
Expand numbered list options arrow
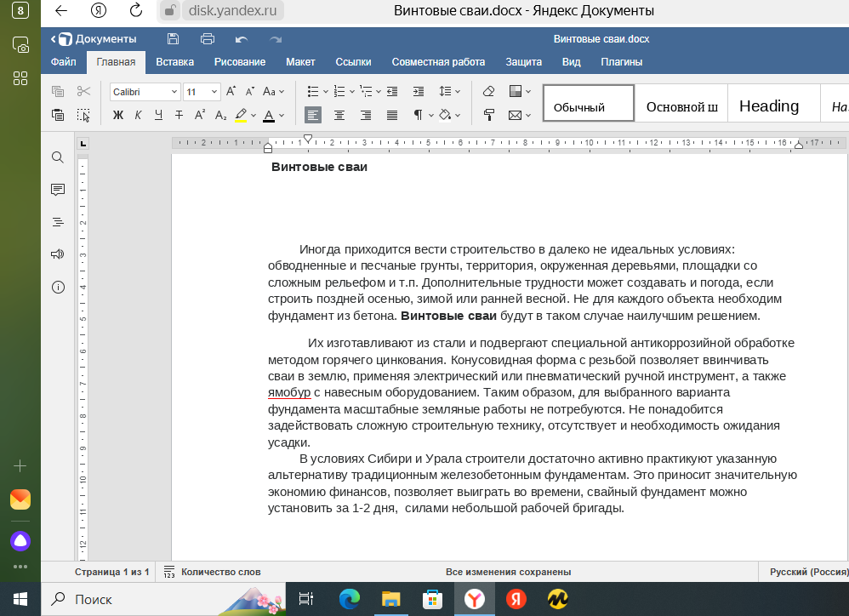point(351,92)
